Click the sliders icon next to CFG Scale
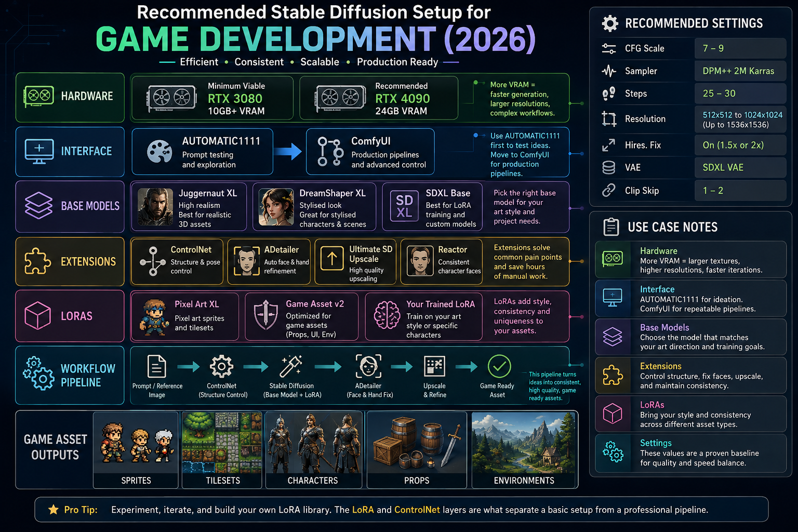The image size is (798, 532). 609,49
